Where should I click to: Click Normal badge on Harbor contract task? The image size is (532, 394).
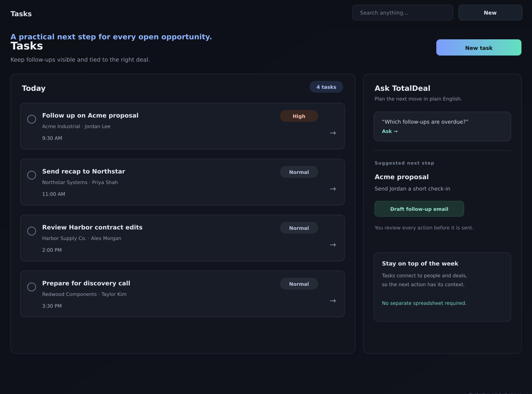click(x=299, y=228)
